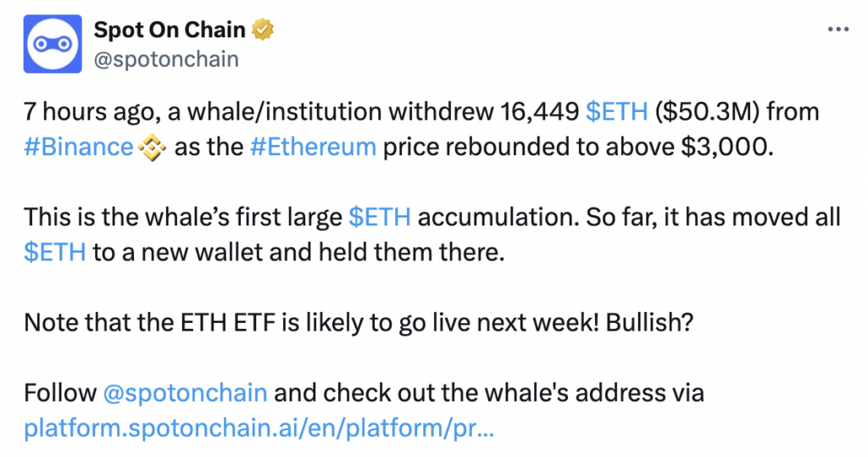Click the 'This is the whale's first large' text
Screen dimensions: 868x457
(183, 217)
